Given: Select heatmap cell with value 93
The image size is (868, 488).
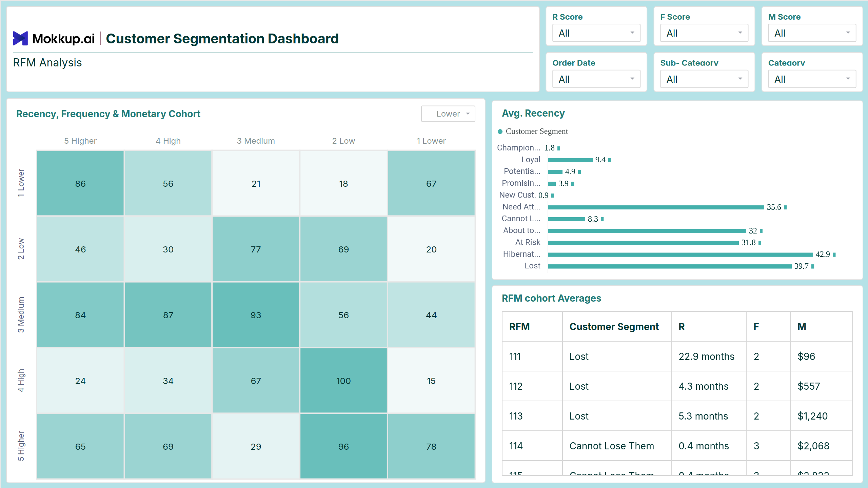Looking at the screenshot, I should (256, 315).
